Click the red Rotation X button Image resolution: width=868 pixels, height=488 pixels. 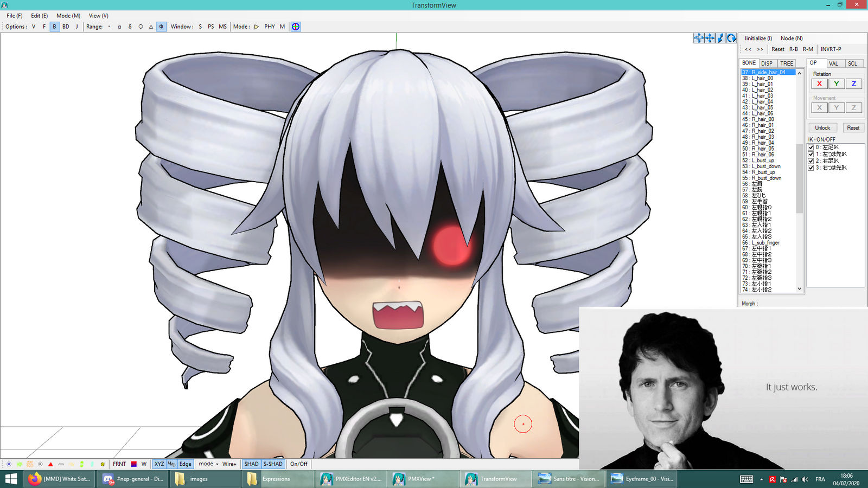(819, 84)
